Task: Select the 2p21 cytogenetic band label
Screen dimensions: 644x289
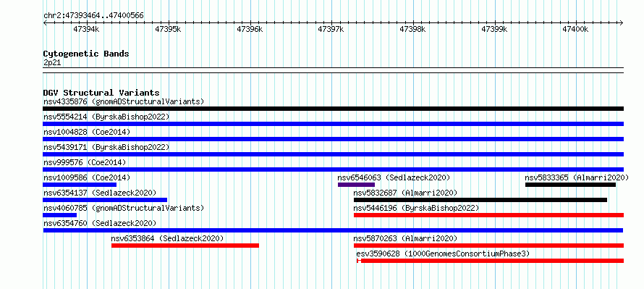Action: (52, 63)
